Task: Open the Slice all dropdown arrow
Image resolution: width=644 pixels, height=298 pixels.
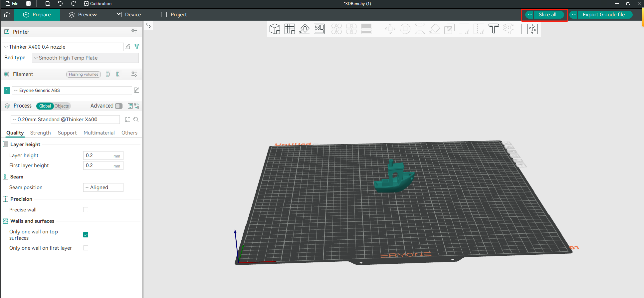Action: [x=530, y=15]
